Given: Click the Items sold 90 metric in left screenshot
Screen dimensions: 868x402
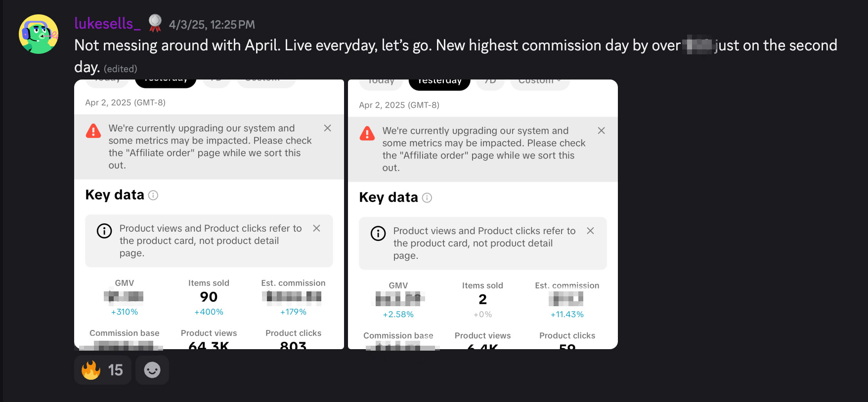Looking at the screenshot, I should coord(209,297).
